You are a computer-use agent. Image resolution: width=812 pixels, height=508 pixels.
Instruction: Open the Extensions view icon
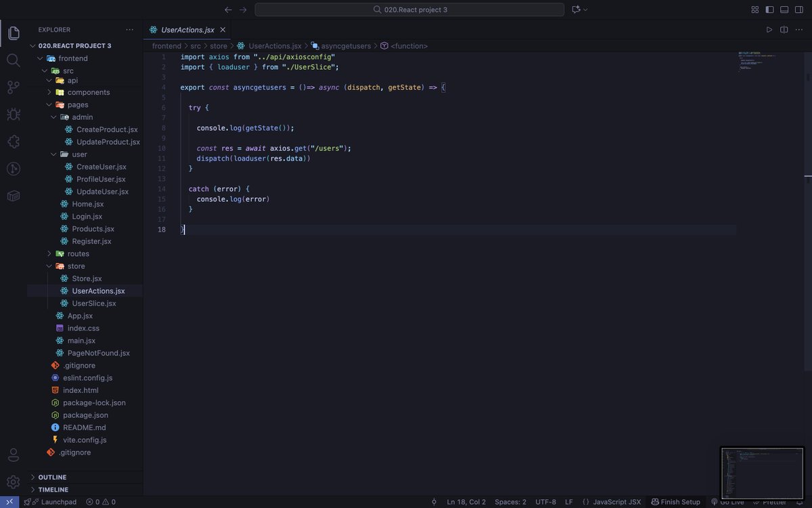pyautogui.click(x=14, y=141)
